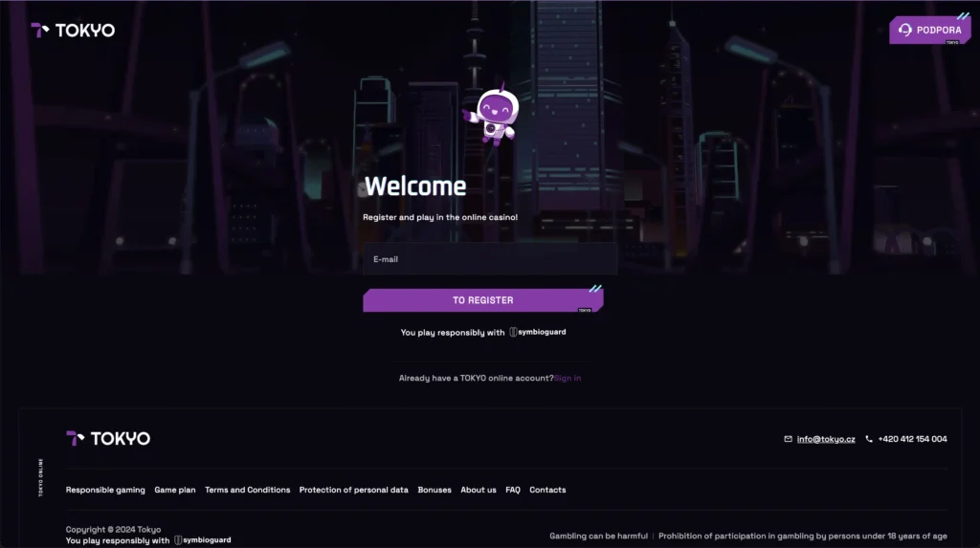This screenshot has height=548, width=980.
Task: Focus the E-mail input field
Action: (x=489, y=258)
